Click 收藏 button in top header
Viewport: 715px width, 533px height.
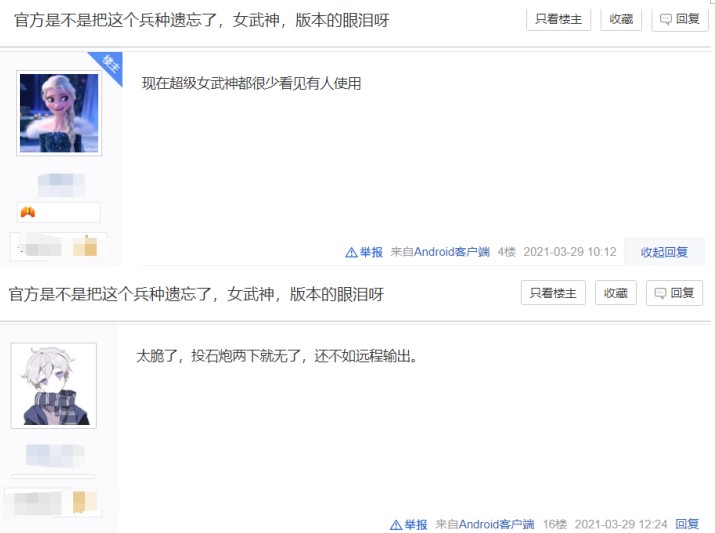(621, 19)
